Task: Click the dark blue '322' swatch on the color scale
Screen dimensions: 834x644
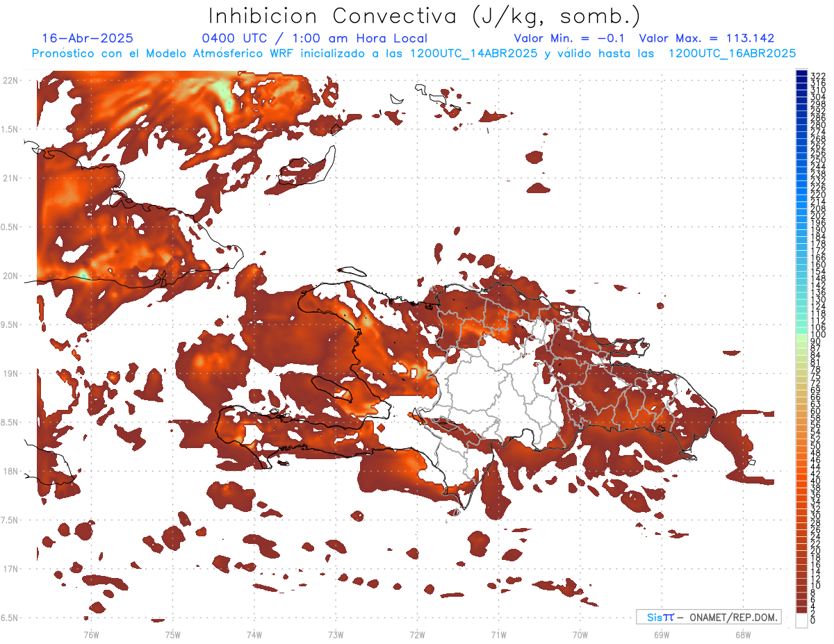Action: (x=801, y=73)
